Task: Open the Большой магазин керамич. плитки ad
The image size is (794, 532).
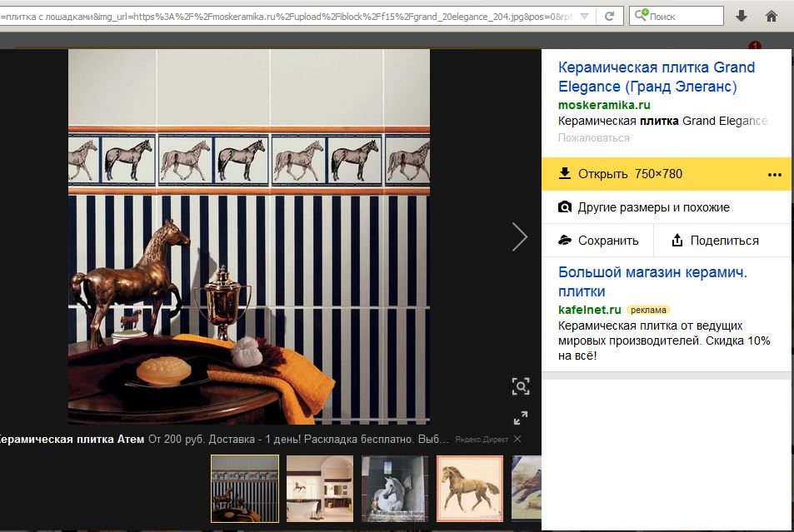Action: [x=652, y=281]
